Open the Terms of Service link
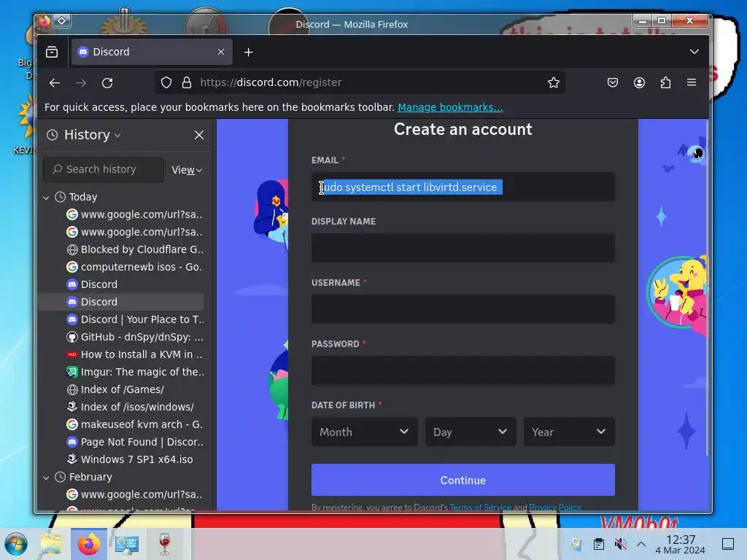This screenshot has width=747, height=560. [480, 507]
